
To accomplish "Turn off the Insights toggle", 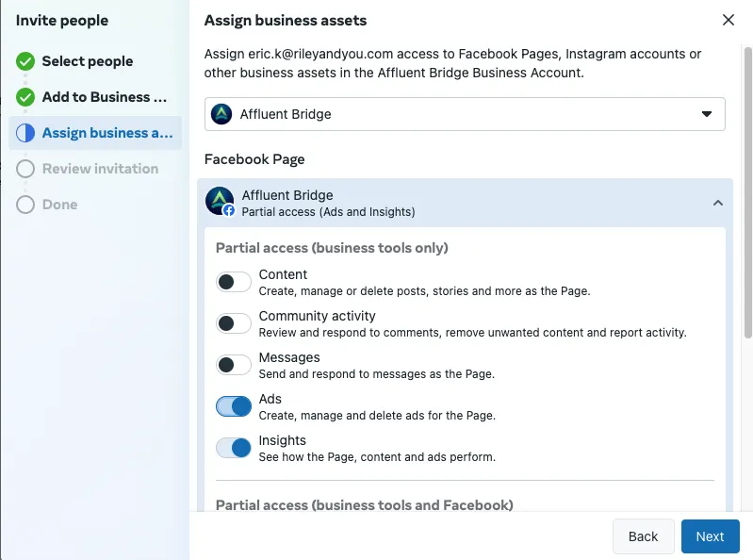I will click(234, 448).
